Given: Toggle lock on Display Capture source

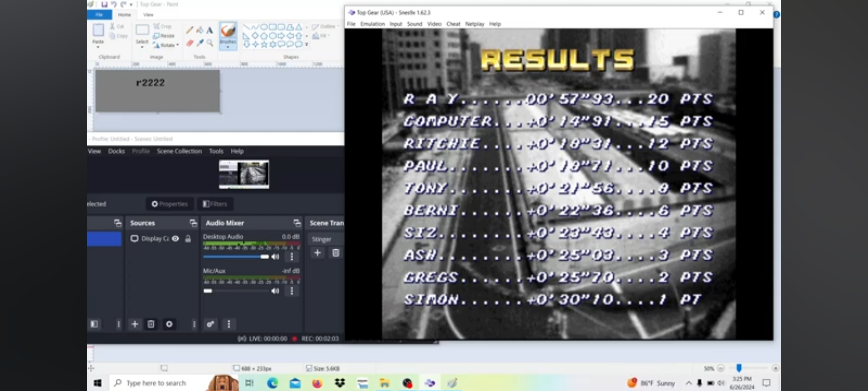Looking at the screenshot, I should 188,239.
